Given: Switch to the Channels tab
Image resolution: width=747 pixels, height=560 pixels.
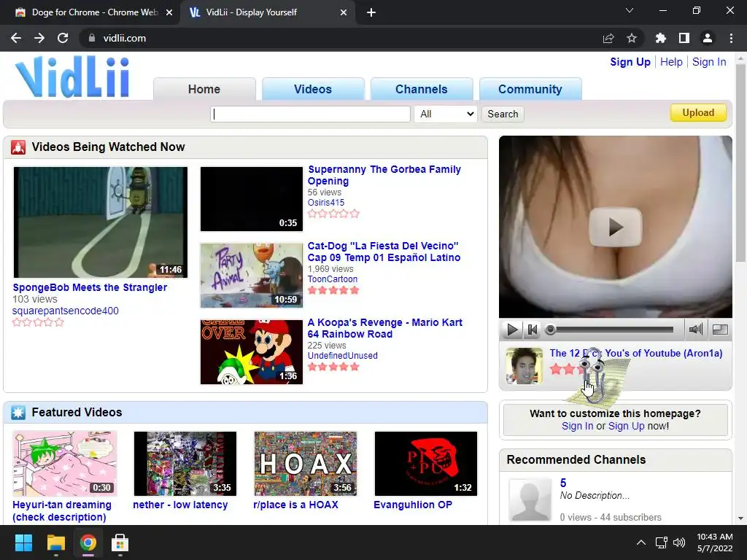Looking at the screenshot, I should (422, 89).
